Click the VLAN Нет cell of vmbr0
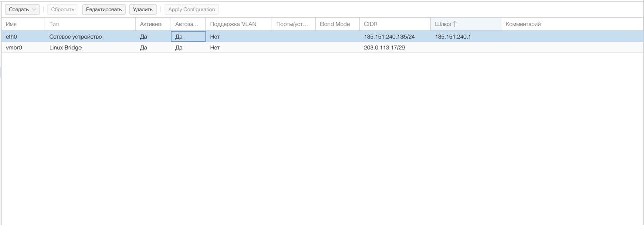 238,48
